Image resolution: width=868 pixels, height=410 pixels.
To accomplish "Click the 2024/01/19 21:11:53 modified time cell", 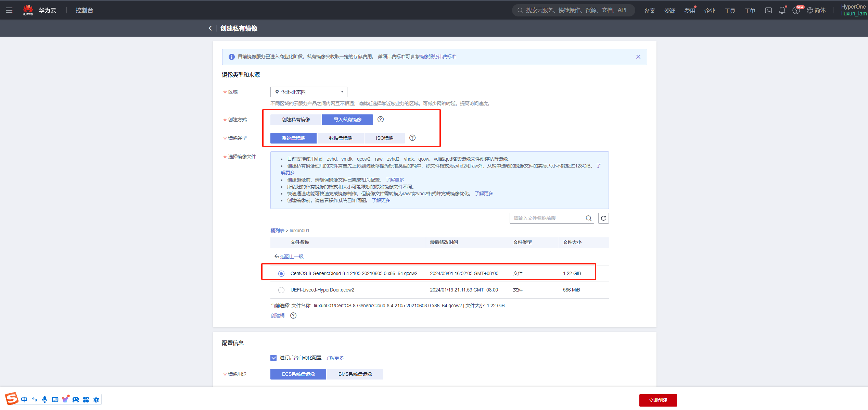I will (464, 290).
